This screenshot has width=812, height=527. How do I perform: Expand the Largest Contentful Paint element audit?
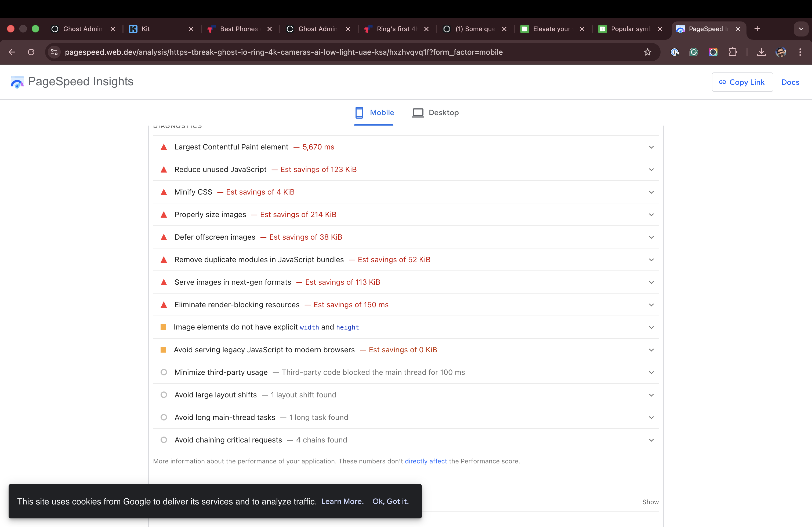(x=651, y=147)
